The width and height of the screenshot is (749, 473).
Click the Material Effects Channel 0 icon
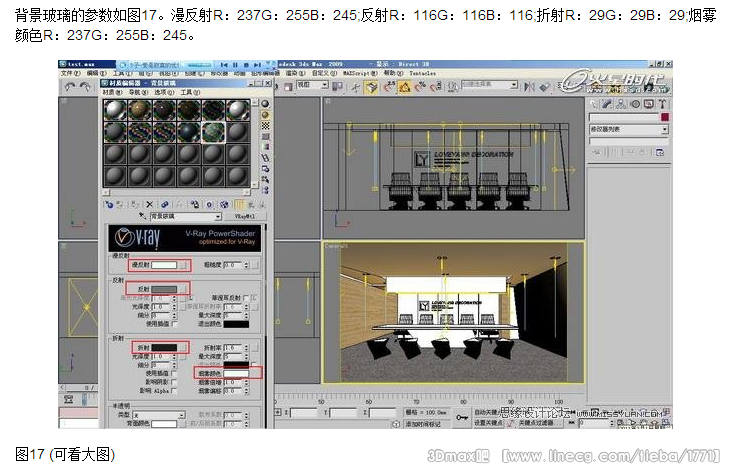(209, 205)
